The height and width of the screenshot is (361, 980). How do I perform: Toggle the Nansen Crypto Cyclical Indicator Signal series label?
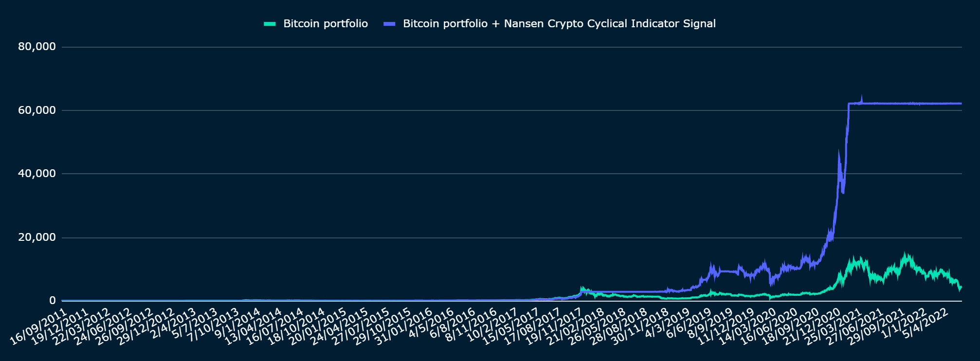(x=559, y=23)
